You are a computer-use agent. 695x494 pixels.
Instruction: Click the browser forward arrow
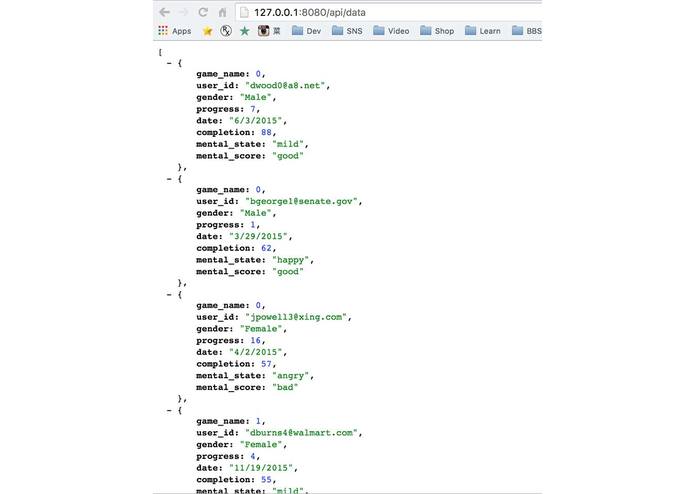coord(184,12)
